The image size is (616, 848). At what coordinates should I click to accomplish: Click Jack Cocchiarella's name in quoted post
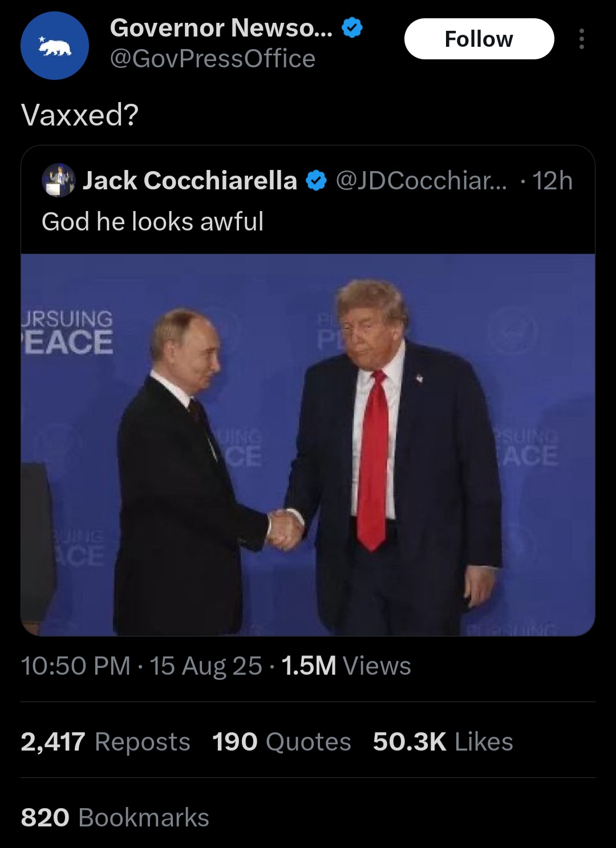coord(189,181)
